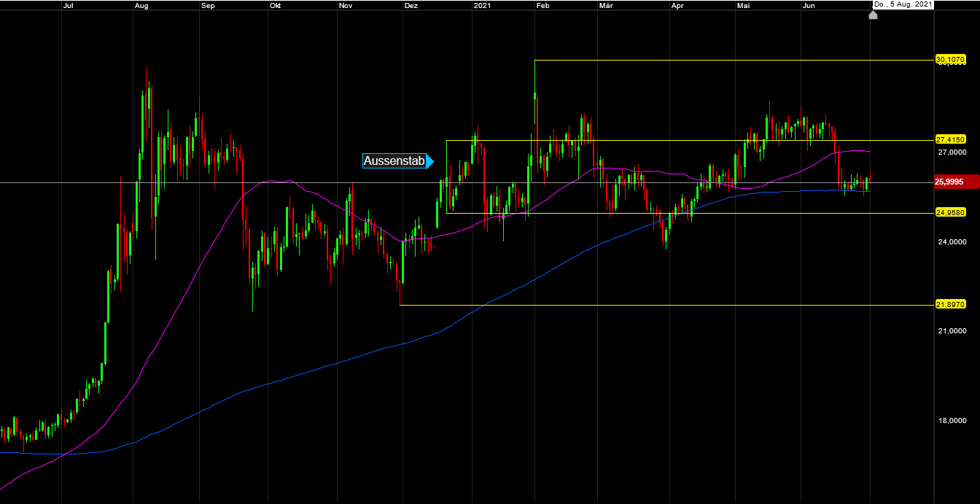Click the Aug label on the time axis
Screen dimensions: 980x504
point(142,5)
